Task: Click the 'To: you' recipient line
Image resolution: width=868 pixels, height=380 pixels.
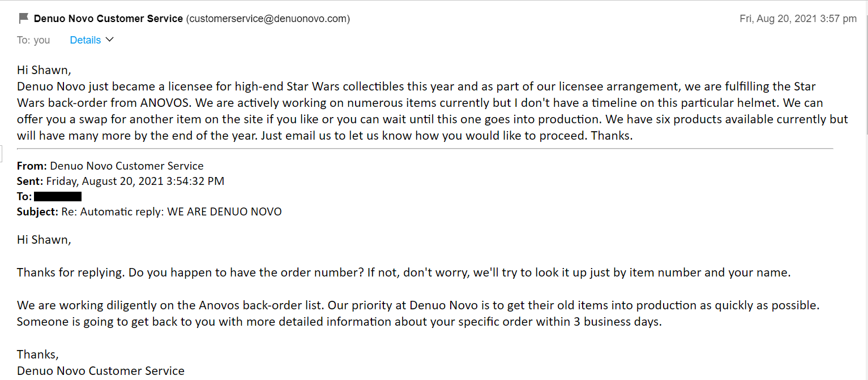Action: (x=33, y=40)
